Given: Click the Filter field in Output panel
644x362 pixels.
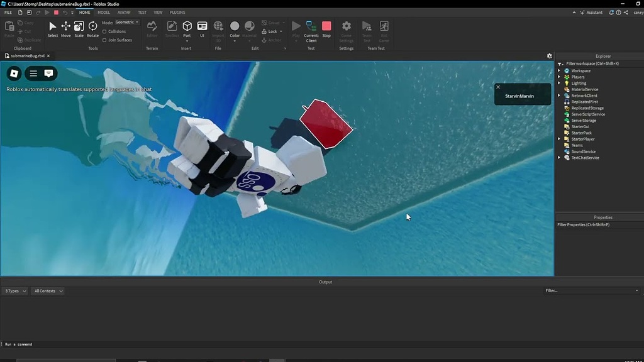Looking at the screenshot, I should [x=591, y=290].
